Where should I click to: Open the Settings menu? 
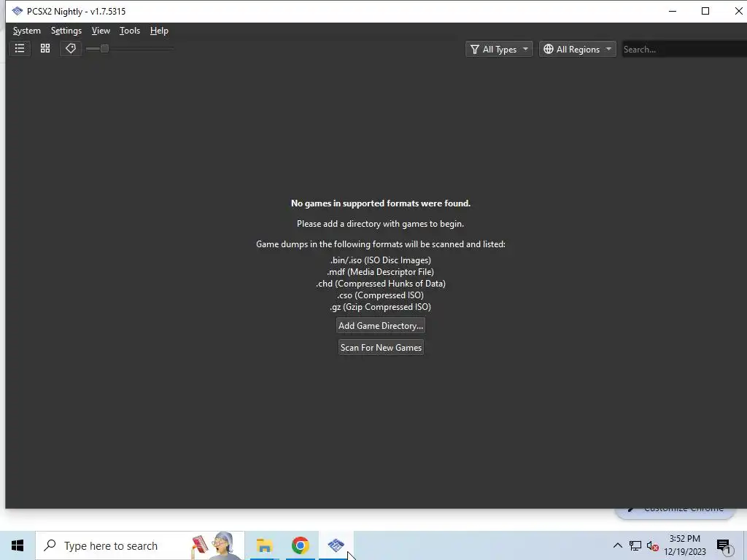point(66,31)
